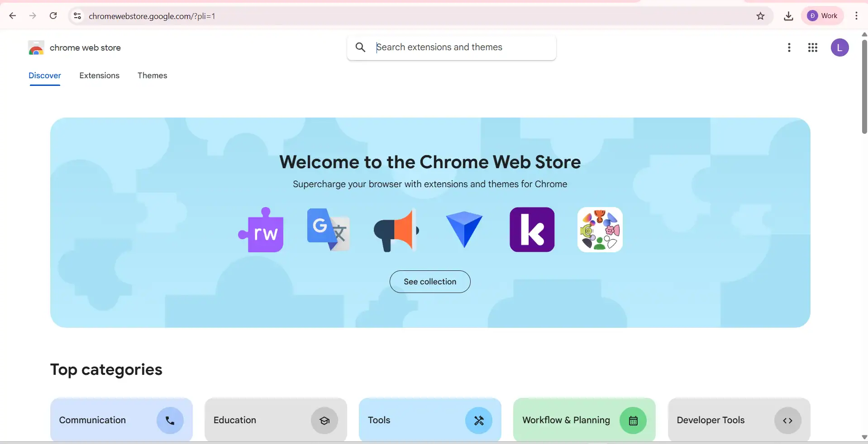868x444 pixels.
Task: Open the megaphone extension icon
Action: 396,230
